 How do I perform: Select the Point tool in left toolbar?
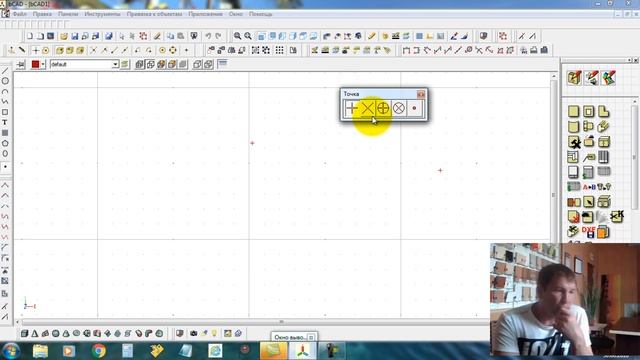point(5,167)
